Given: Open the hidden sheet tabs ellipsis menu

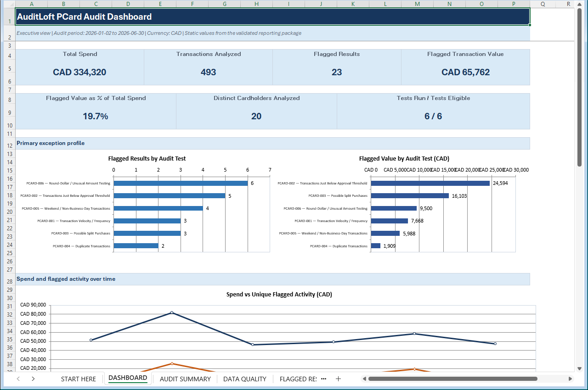Looking at the screenshot, I should 323,379.
